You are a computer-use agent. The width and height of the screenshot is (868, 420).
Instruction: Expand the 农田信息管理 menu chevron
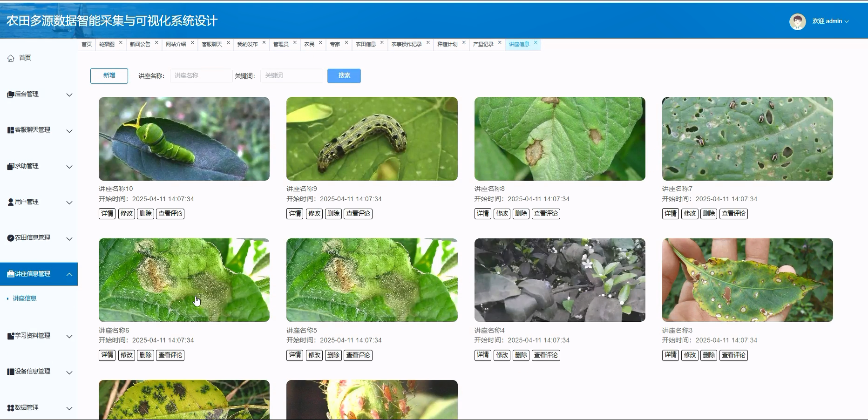pyautogui.click(x=69, y=239)
